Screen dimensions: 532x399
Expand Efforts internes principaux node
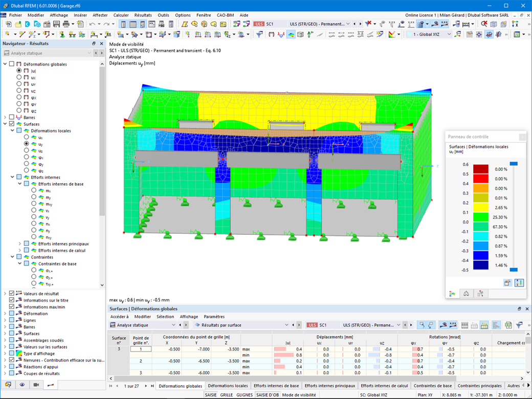pos(19,243)
